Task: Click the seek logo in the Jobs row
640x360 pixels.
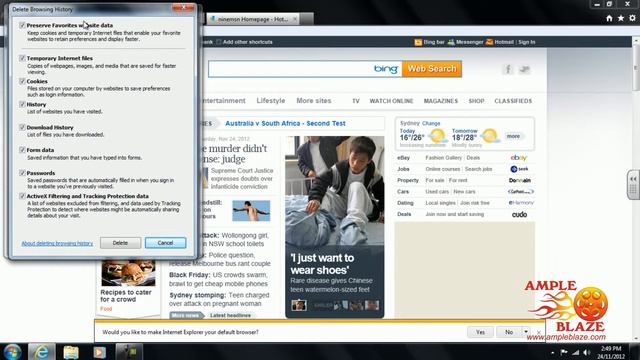Action: 519,169
